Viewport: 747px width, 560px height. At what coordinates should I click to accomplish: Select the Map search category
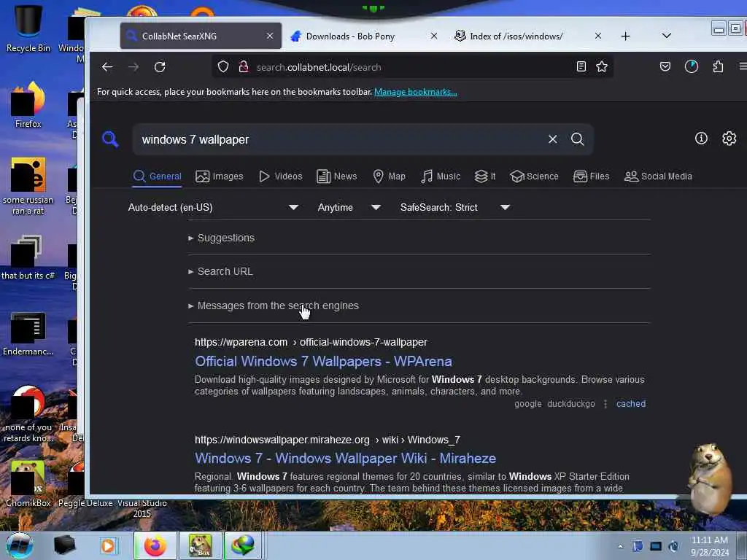point(389,176)
